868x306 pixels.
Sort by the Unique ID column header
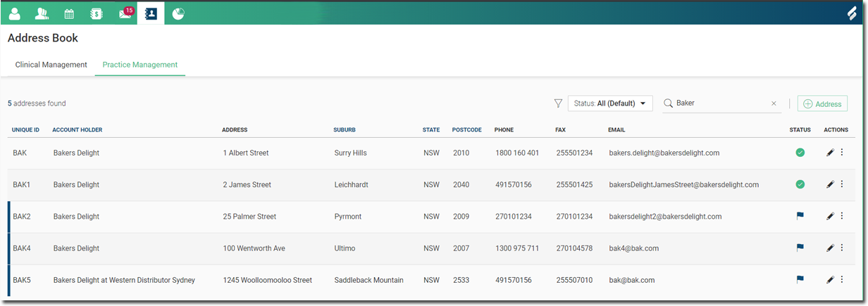(26, 130)
